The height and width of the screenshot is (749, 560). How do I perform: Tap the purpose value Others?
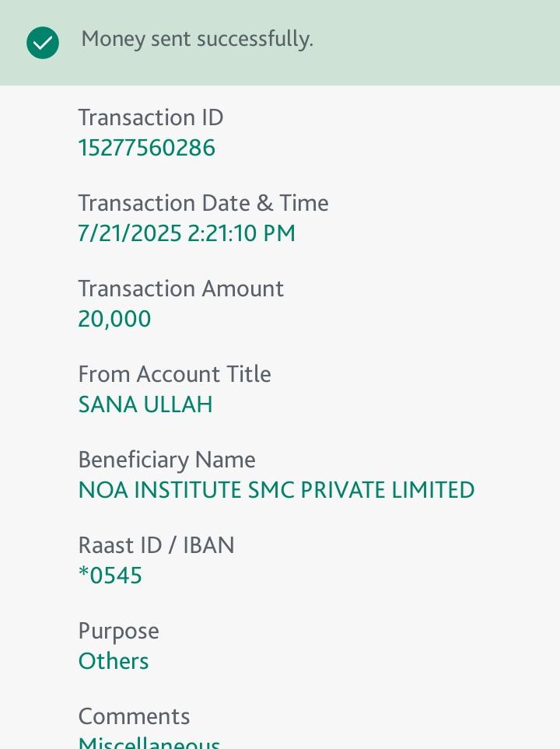pyautogui.click(x=114, y=661)
